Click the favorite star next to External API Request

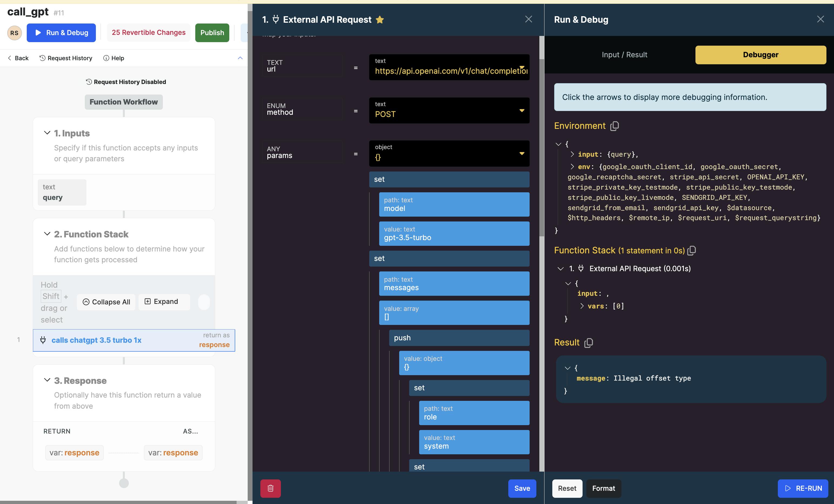point(380,20)
